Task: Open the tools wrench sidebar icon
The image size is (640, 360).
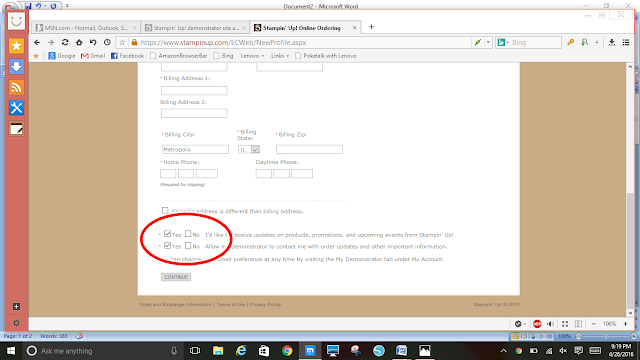Action: point(16,108)
